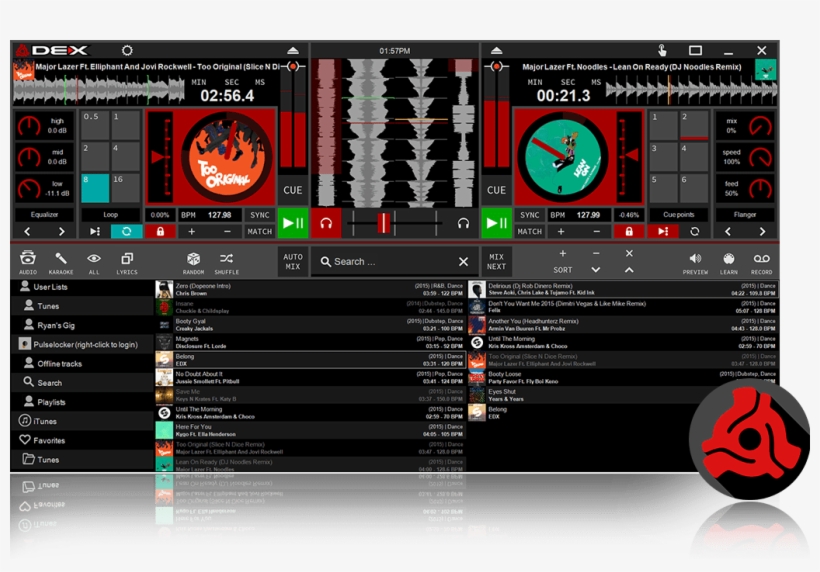Open Playlists in sidebar
The image size is (820, 572).
(82, 402)
